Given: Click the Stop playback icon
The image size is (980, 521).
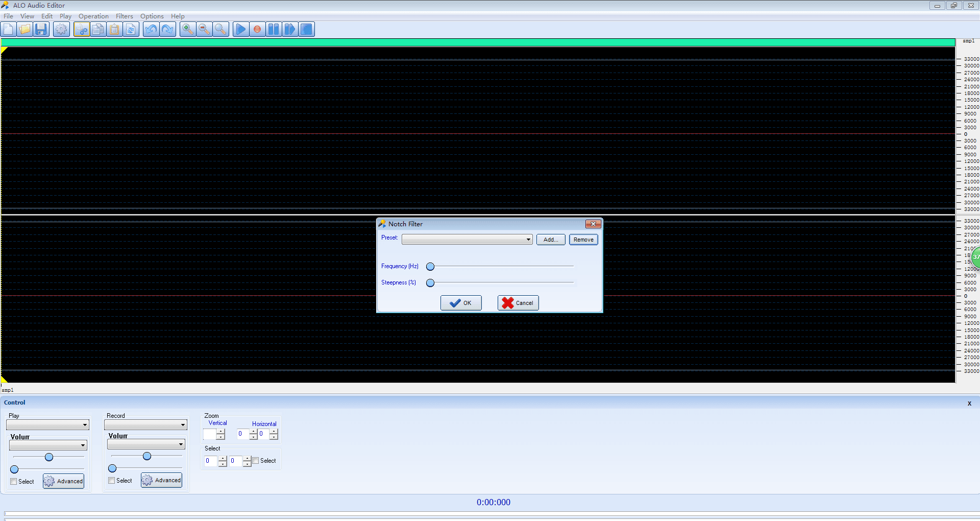Looking at the screenshot, I should (306, 30).
